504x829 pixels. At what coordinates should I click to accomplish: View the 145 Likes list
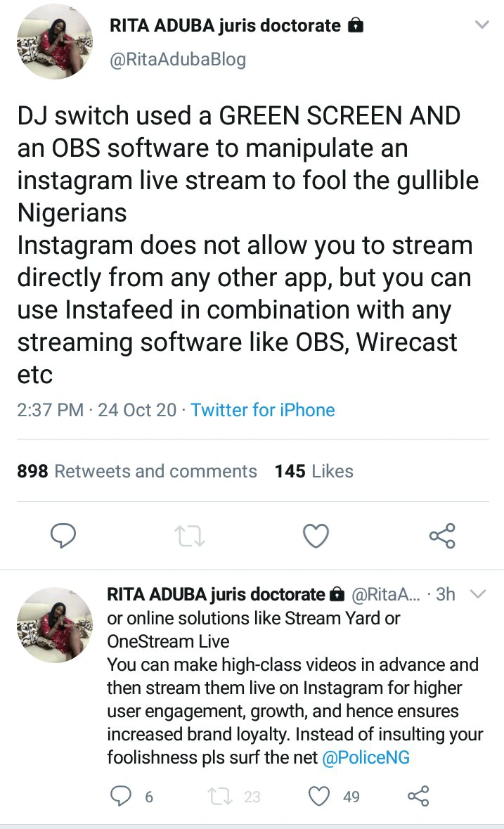314,471
